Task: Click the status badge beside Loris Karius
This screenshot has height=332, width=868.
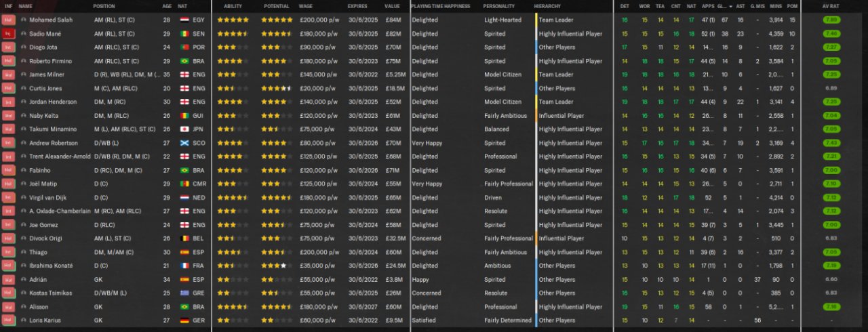Action: 8,320
